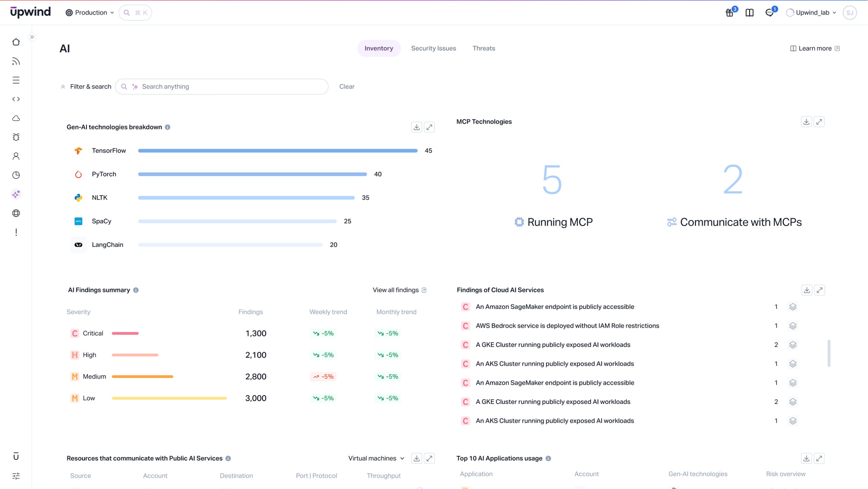Click the Low severity yellow bar
This screenshot has width=868, height=489.
click(169, 398)
